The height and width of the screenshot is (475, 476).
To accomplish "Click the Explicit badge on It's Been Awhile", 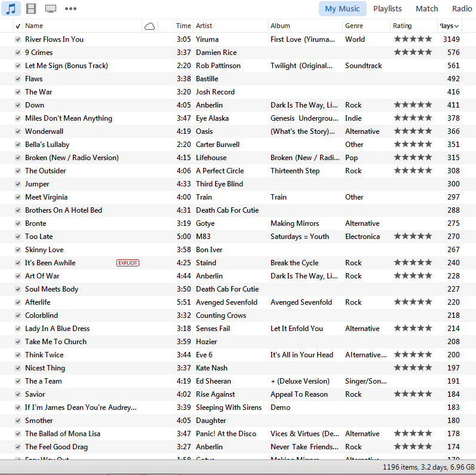I will (x=128, y=263).
